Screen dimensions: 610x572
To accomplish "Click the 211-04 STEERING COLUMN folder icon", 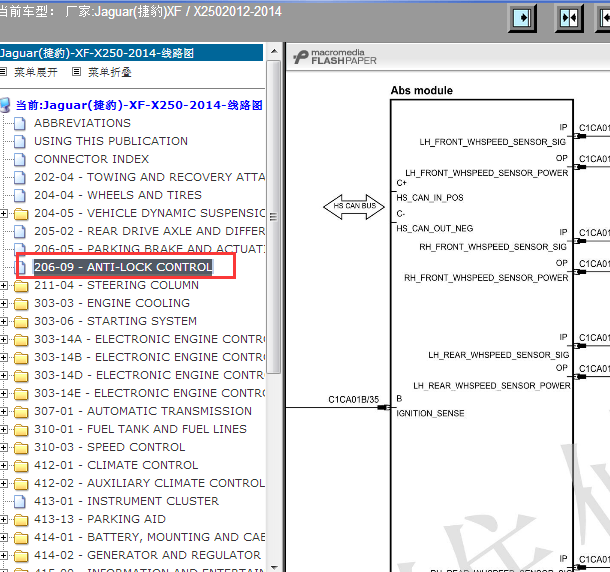I will (21, 286).
